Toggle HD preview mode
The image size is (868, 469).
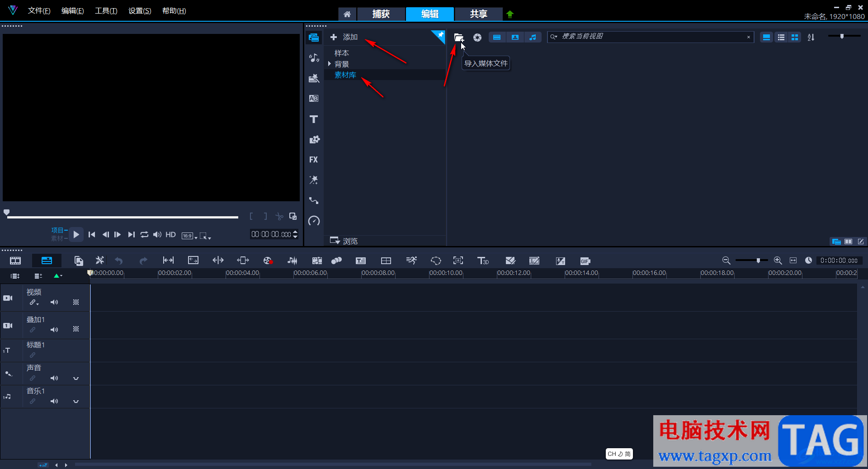(170, 234)
